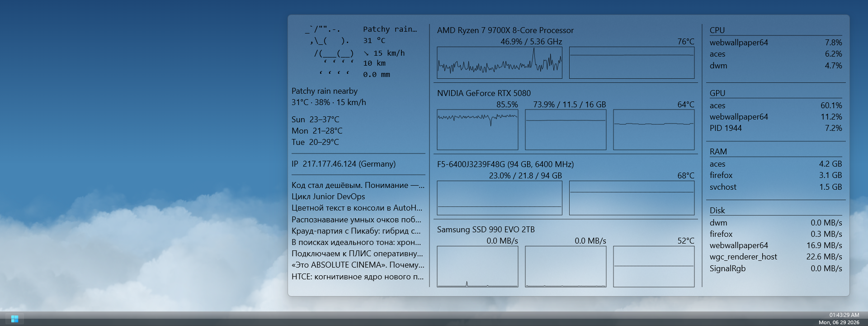The width and height of the screenshot is (868, 326).
Task: Click the GPU memory graph below 73.9% / 11.5 / 16 GB
Action: click(x=566, y=129)
